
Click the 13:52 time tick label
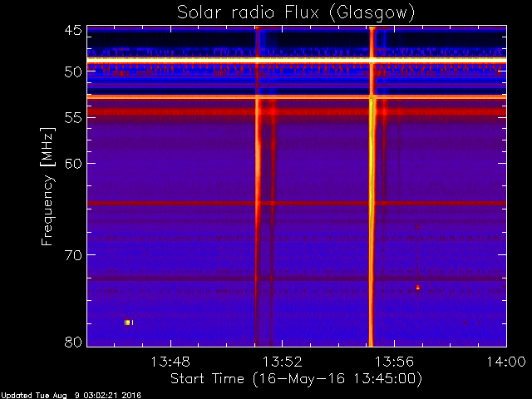click(283, 362)
